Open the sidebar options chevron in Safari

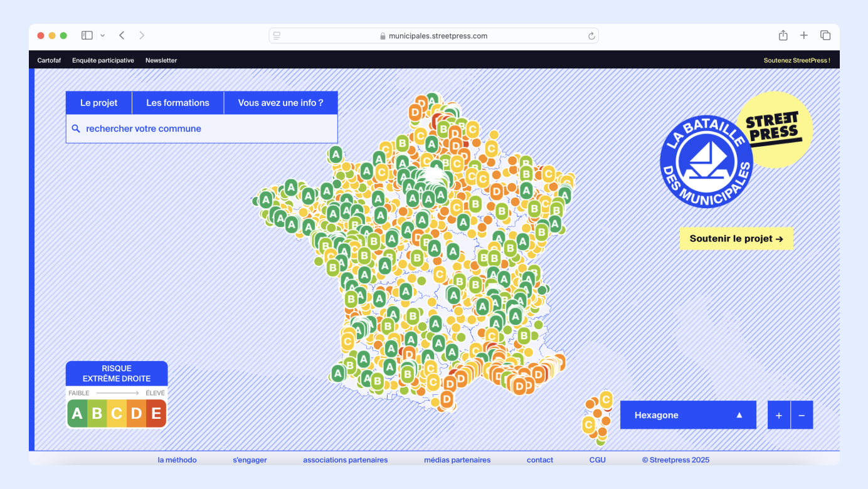click(x=102, y=36)
